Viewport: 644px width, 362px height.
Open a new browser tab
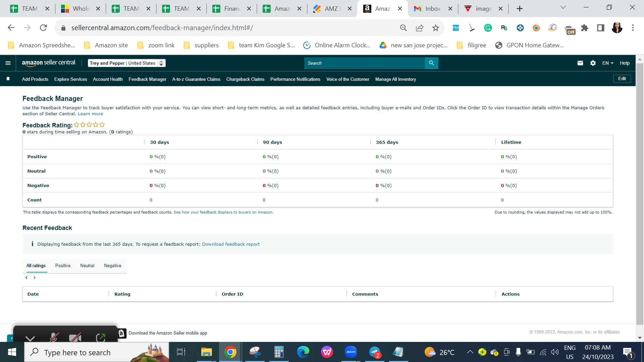coord(520,9)
